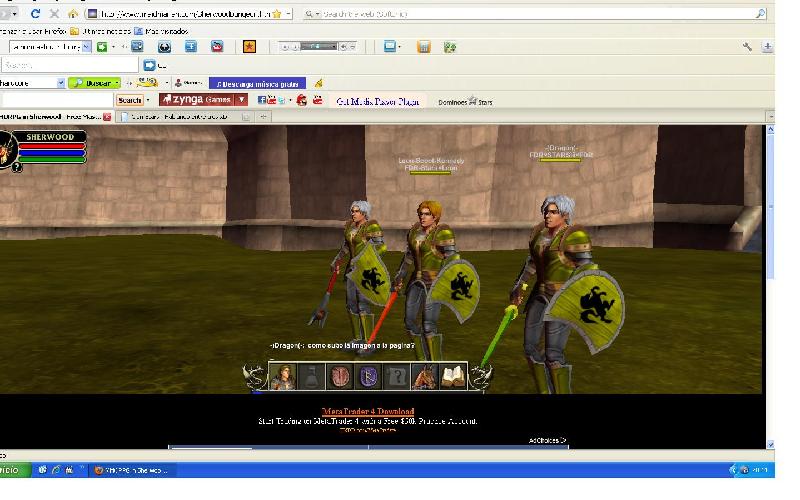Click the dark round face toolbar icon
This screenshot has width=800, height=500.
click(x=164, y=47)
